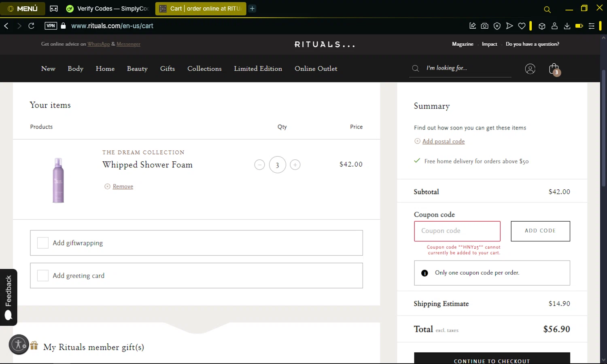Decrease Whipped Shower Foam quantity
The width and height of the screenshot is (607, 364).
(259, 165)
